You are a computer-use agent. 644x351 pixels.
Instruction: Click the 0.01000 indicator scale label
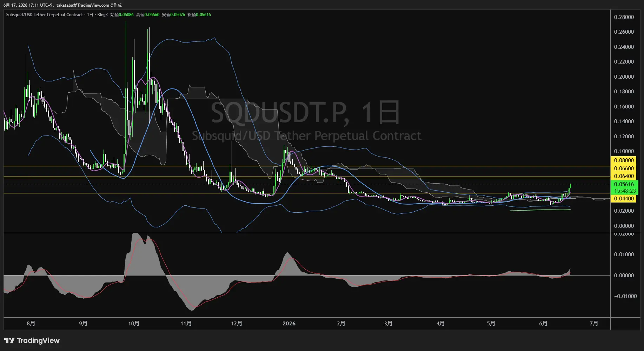pyautogui.click(x=624, y=254)
